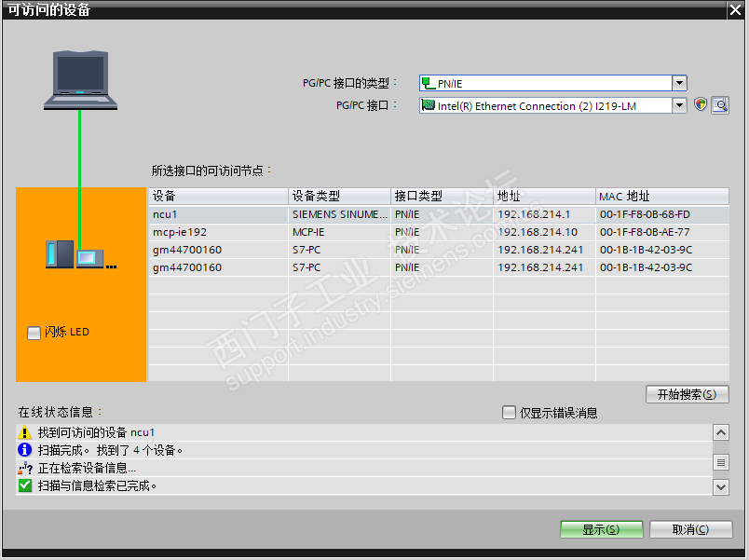Click the device station icon in orange panel
Viewport: 749px width, 560px height.
click(x=81, y=254)
